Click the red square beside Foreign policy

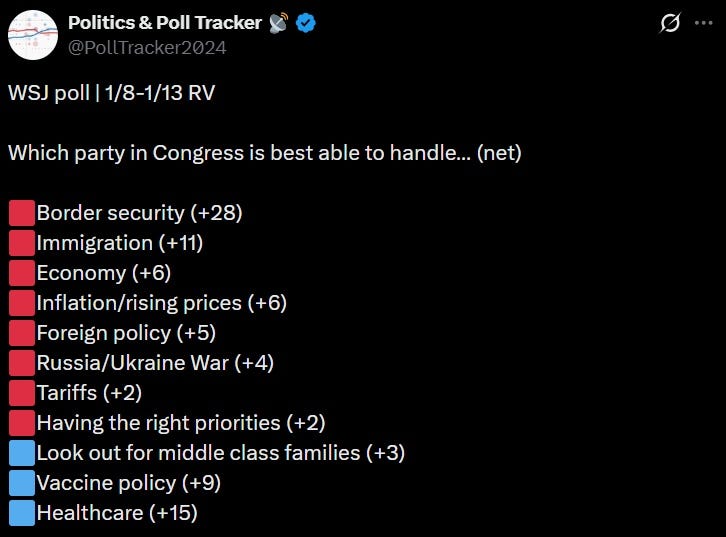pos(22,333)
